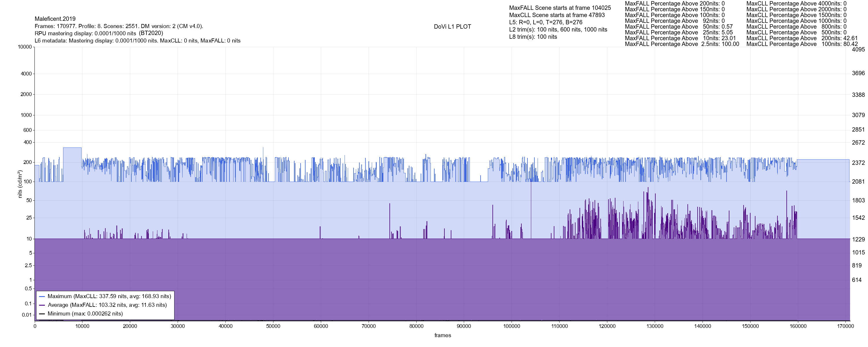Click the L6 metadata mastering display line
Image resolution: width=868 pixels, height=347 pixels.
tap(137, 41)
